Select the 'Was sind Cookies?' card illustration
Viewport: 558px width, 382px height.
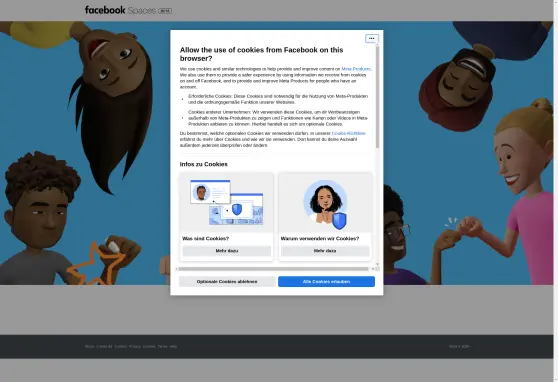(x=227, y=203)
